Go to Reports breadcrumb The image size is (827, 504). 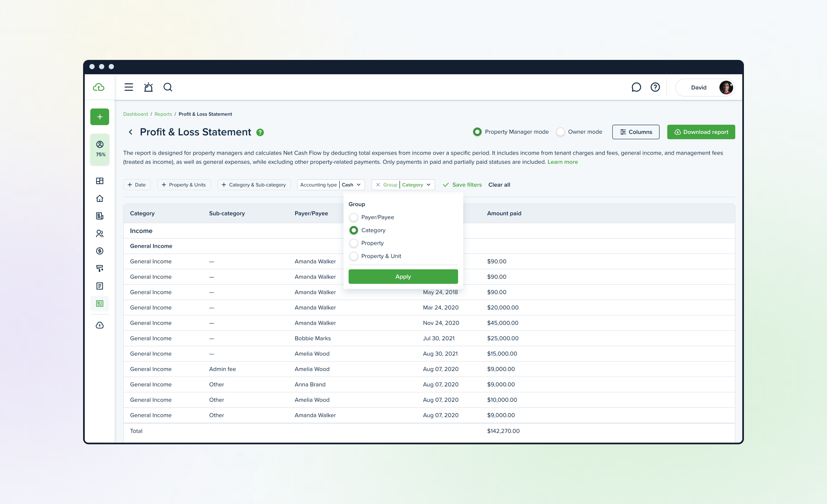(x=163, y=114)
